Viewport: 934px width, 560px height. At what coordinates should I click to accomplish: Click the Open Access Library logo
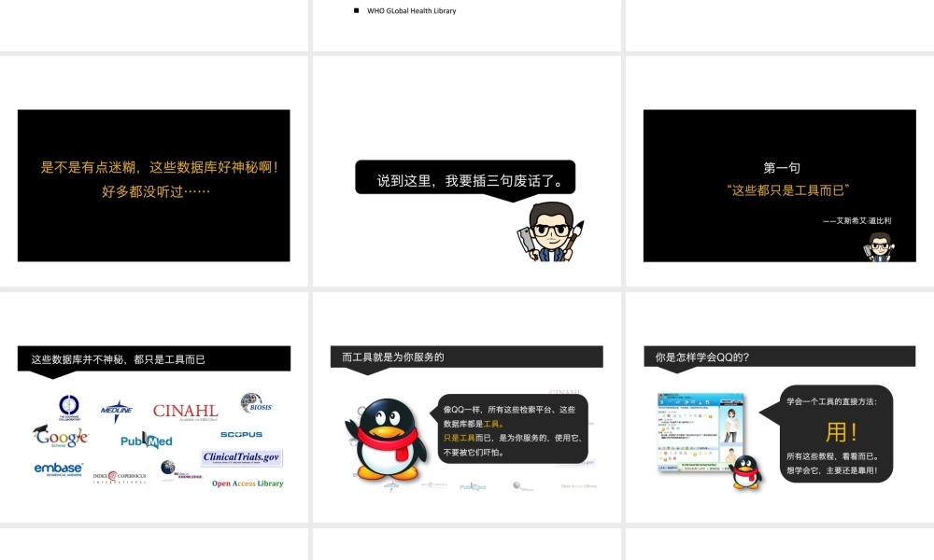[x=247, y=483]
